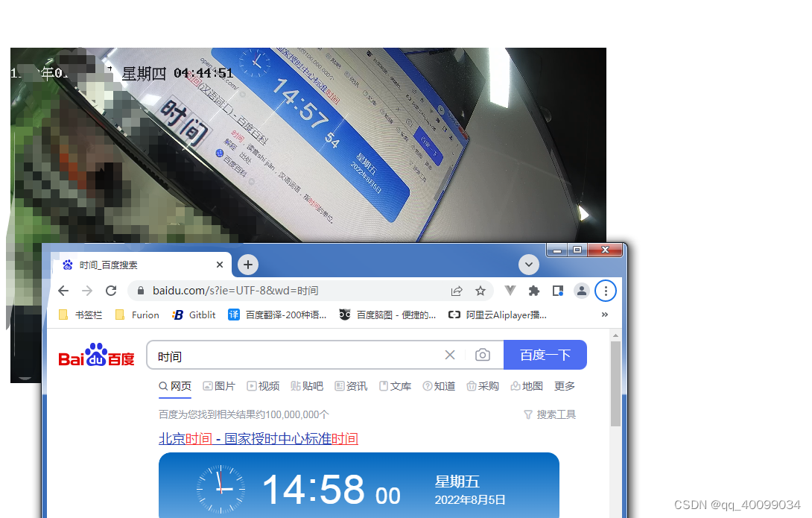This screenshot has height=518, width=812.
Task: Open the browser profile avatar icon
Action: click(582, 291)
